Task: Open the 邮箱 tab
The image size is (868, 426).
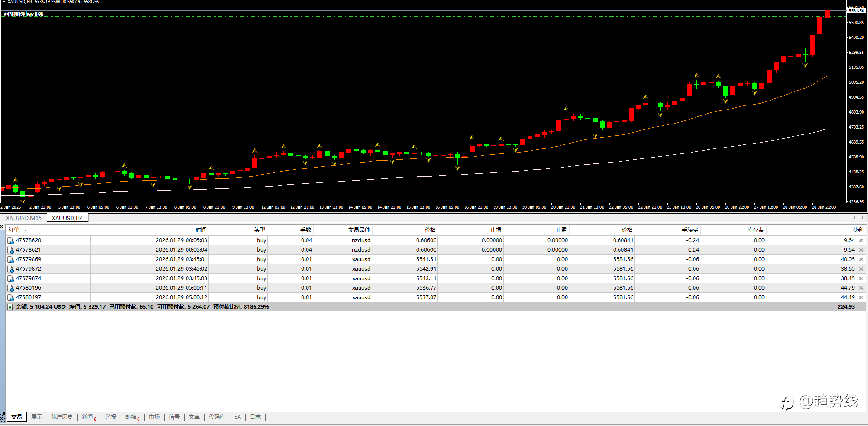Action: (132, 417)
